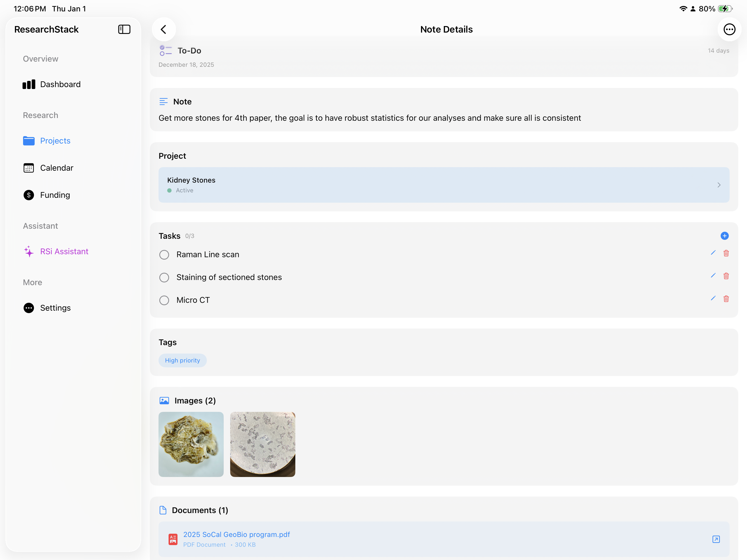747x560 pixels.
Task: Delete the Raman Line scan task
Action: [726, 253]
